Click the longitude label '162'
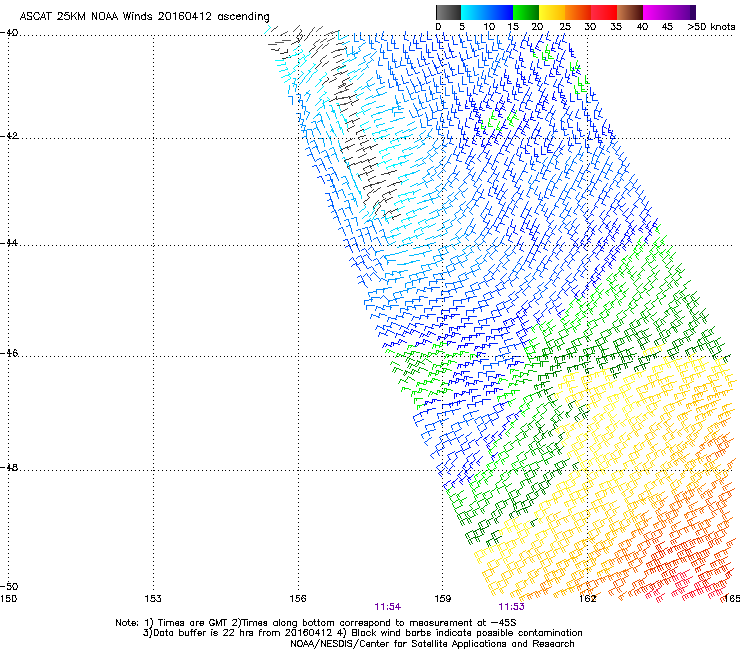This screenshot has height=650, width=740. 587,599
